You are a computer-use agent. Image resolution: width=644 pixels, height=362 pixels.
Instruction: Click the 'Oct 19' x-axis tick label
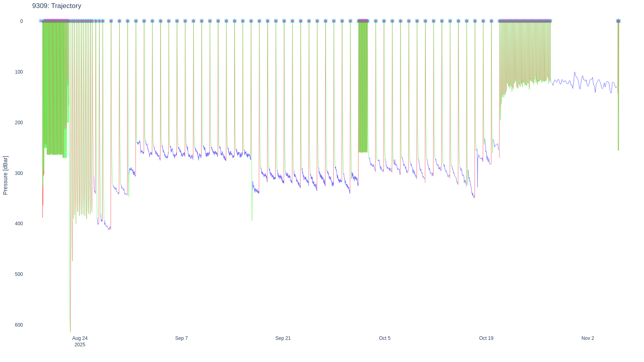coord(486,338)
